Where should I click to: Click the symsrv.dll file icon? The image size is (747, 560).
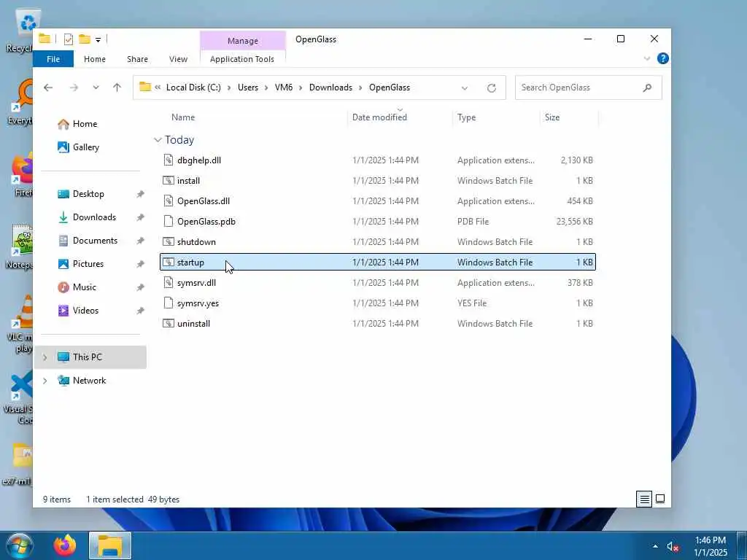click(169, 283)
